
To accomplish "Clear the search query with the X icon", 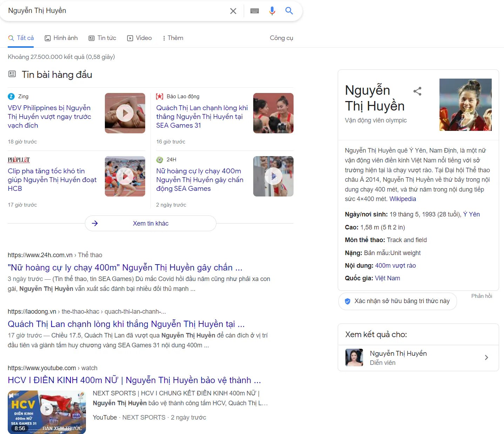I will point(233,11).
